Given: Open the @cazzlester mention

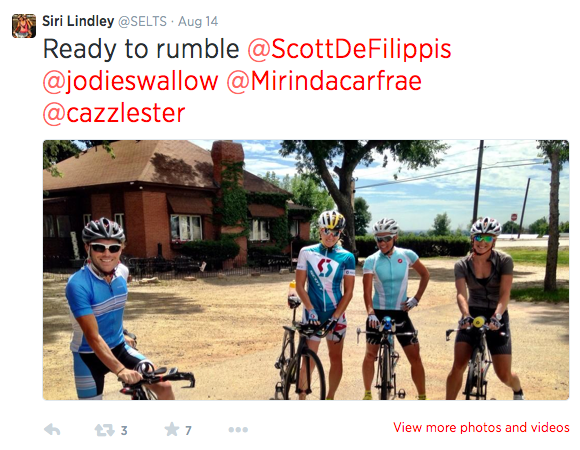Looking at the screenshot, I should click(x=114, y=113).
